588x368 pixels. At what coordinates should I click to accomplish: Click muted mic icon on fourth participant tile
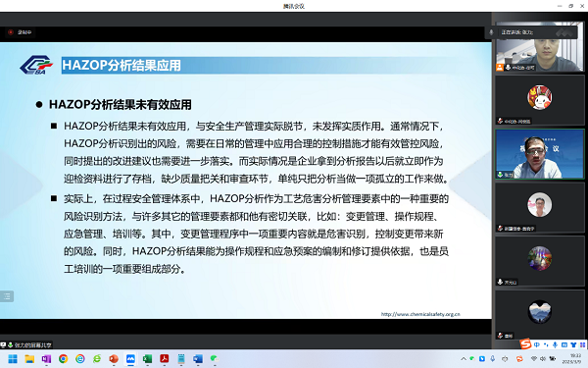point(500,228)
